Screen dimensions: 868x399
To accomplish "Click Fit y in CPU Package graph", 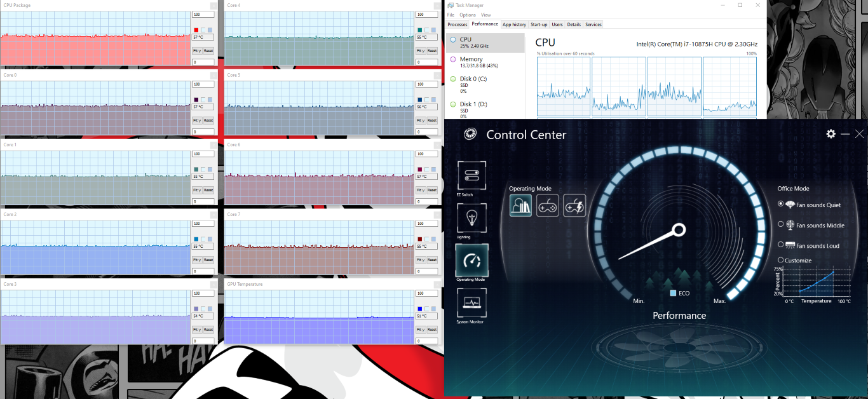I will [197, 50].
